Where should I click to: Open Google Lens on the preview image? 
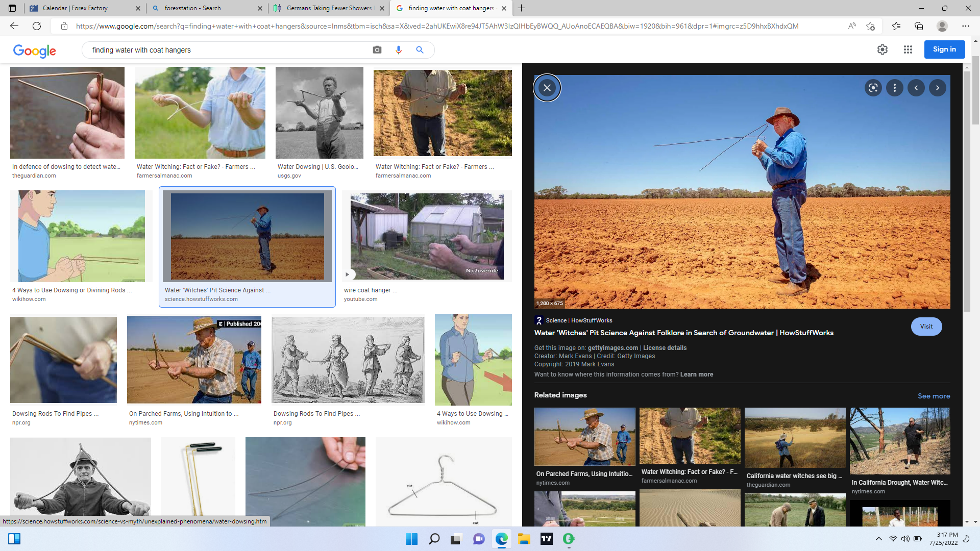click(873, 88)
